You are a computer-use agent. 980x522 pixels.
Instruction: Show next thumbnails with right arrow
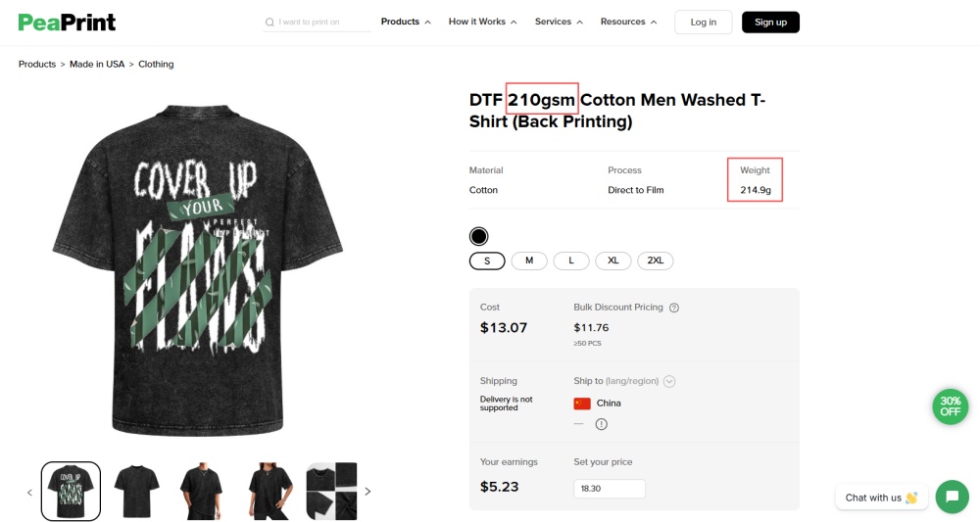click(367, 492)
